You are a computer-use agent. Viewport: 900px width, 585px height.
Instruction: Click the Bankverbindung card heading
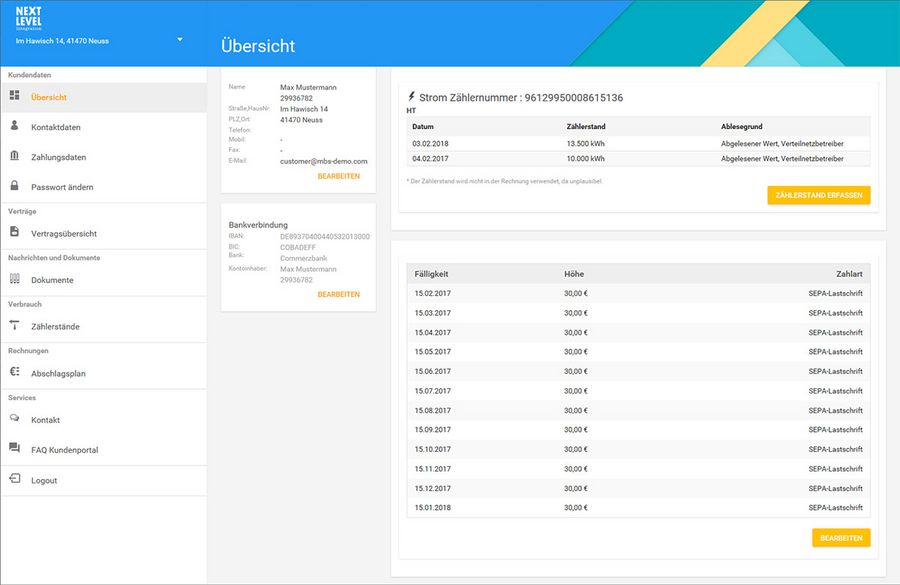[x=258, y=225]
